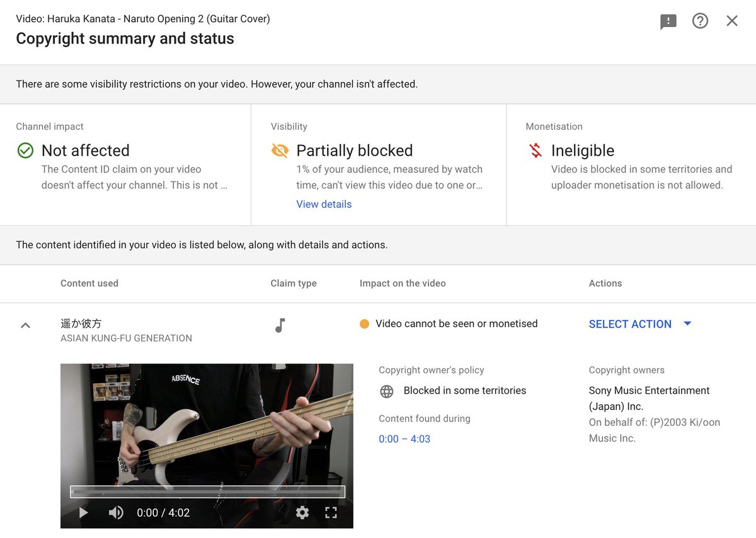The width and height of the screenshot is (756, 538).
Task: Close the copyright summary dialog
Action: coord(732,21)
